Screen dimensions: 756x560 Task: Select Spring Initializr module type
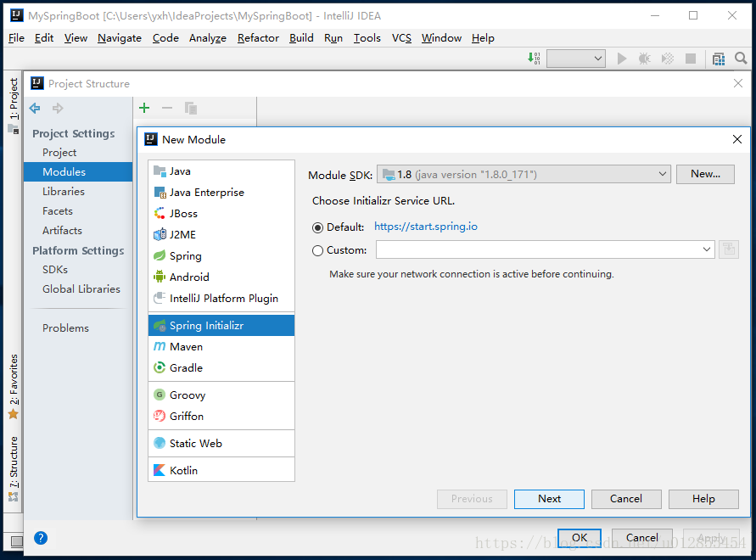(x=221, y=326)
